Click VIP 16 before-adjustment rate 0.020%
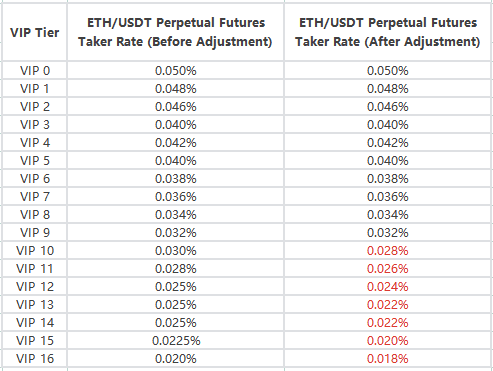This screenshot has height=371, width=493. coord(175,359)
